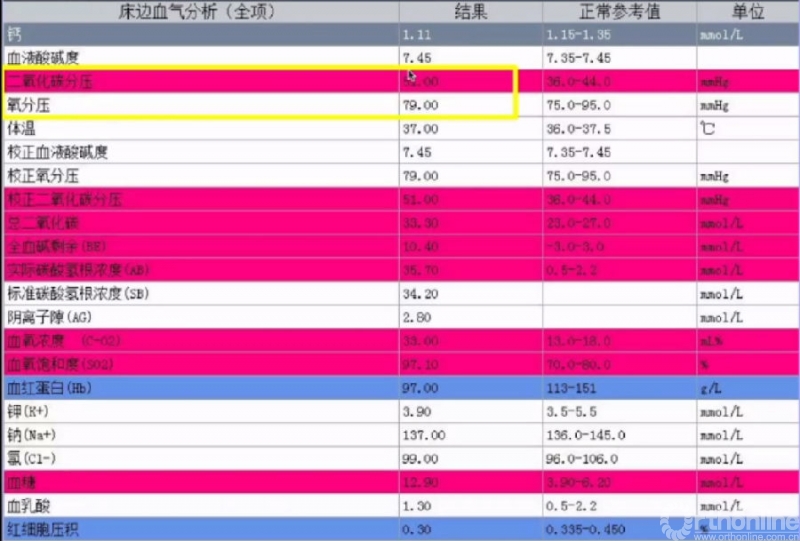Select the 血红蛋白(Hb) row label
Image resolution: width=800 pixels, height=541 pixels.
[50, 387]
